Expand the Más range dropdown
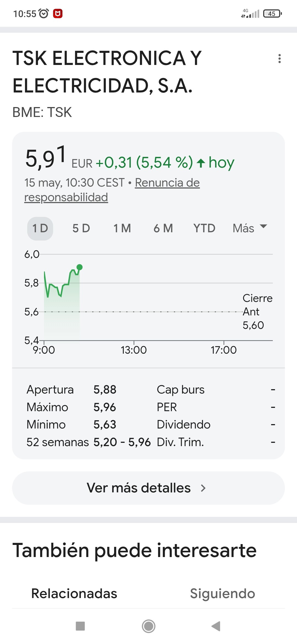Image resolution: width=297 pixels, height=644 pixels. pyautogui.click(x=250, y=228)
